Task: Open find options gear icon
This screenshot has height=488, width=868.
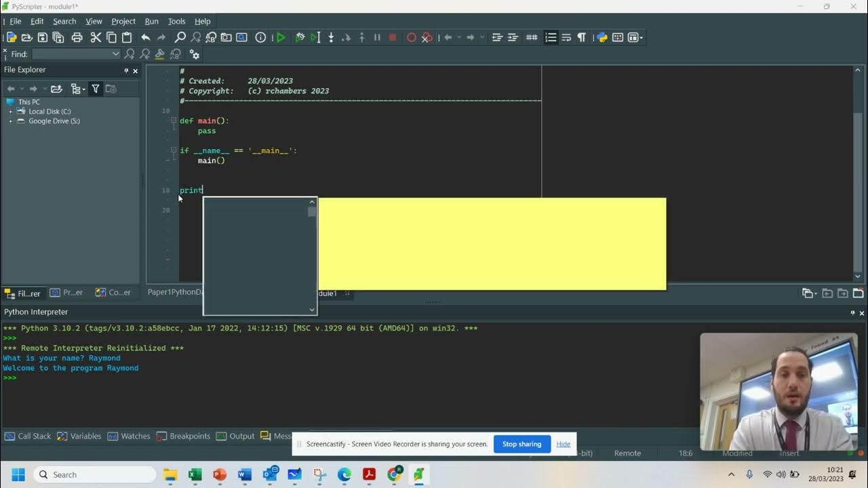Action: click(x=195, y=54)
